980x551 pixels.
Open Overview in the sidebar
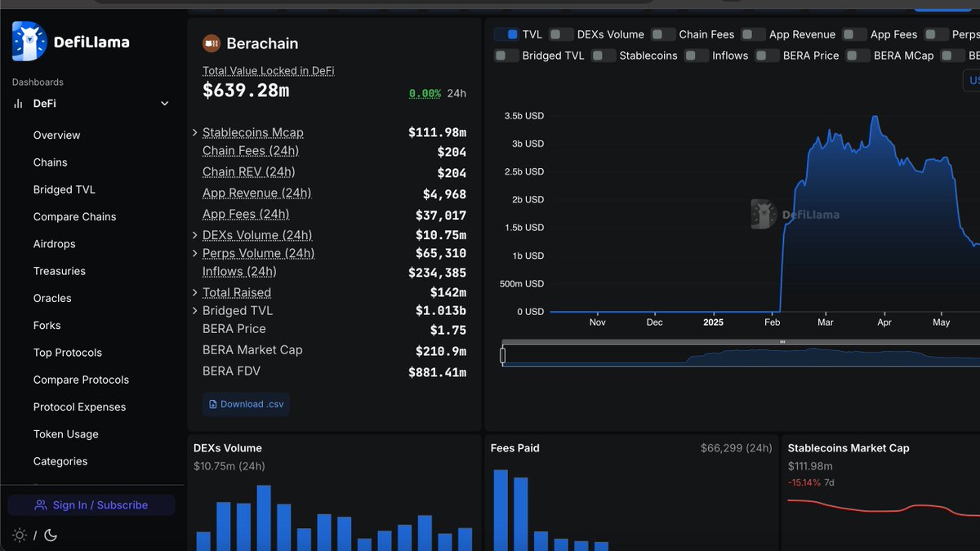(x=56, y=136)
